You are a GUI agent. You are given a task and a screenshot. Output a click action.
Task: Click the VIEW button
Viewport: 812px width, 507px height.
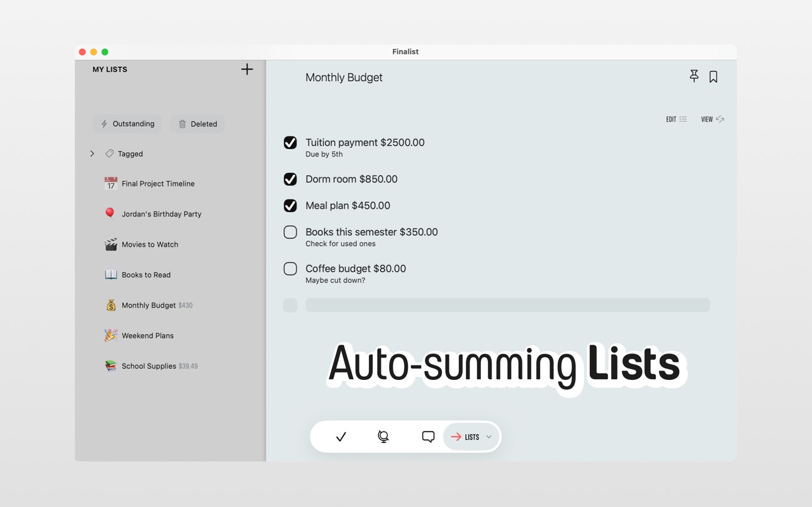713,119
